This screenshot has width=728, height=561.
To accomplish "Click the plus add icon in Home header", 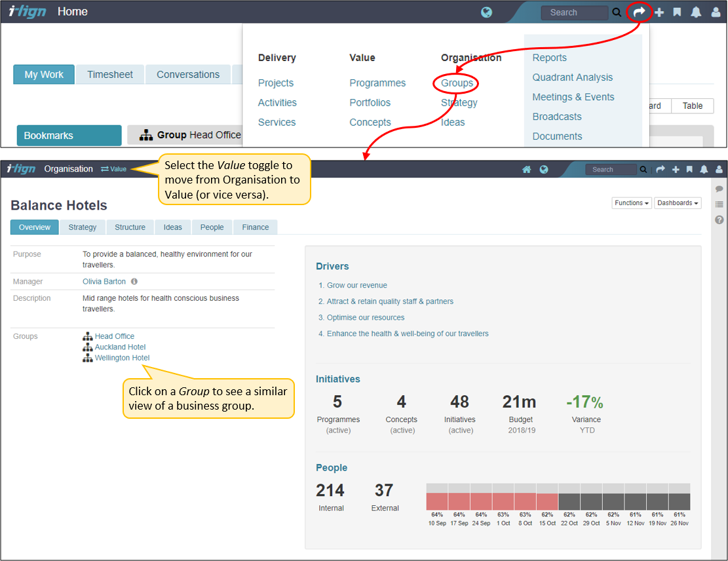I will point(659,12).
